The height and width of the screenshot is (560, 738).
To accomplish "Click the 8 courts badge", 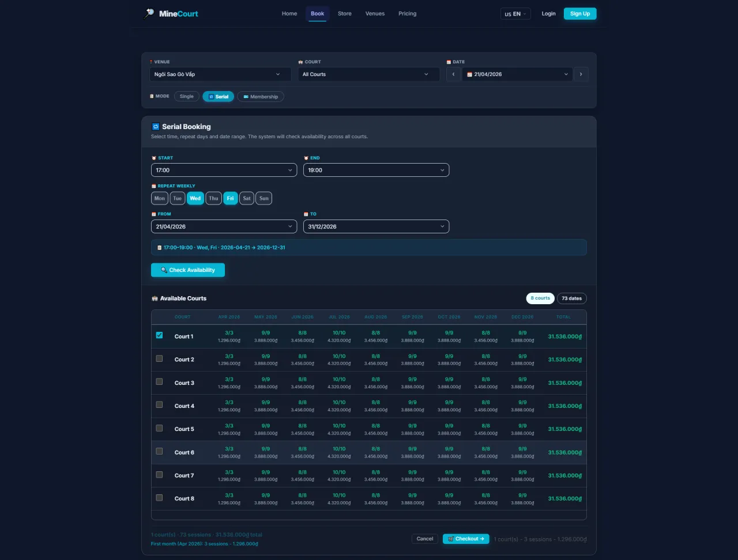I will pyautogui.click(x=540, y=298).
